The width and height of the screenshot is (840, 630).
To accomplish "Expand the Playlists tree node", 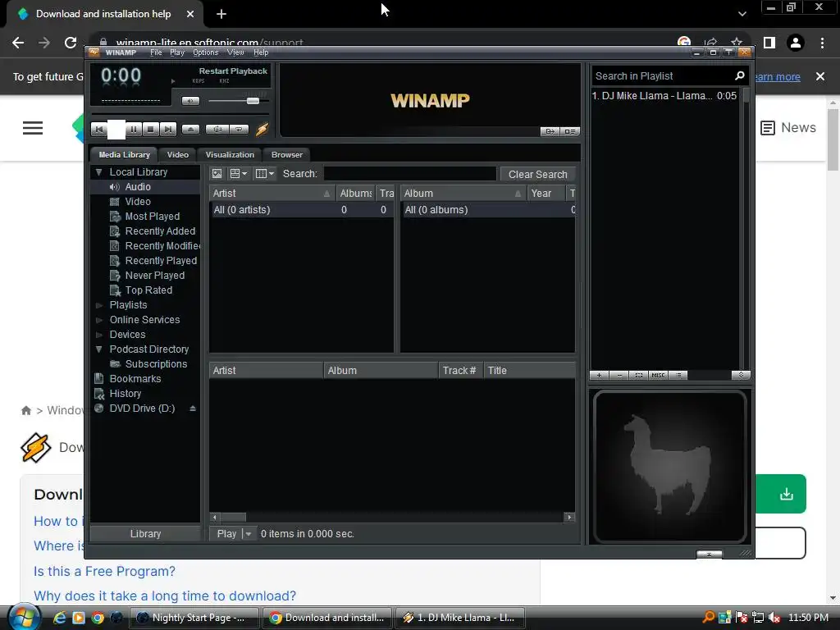I will click(98, 305).
